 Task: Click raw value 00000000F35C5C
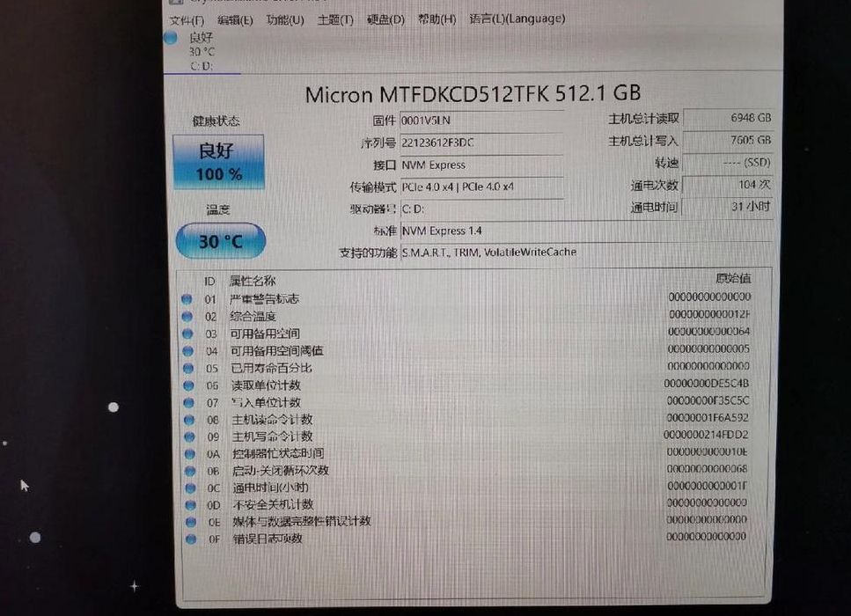pos(708,400)
